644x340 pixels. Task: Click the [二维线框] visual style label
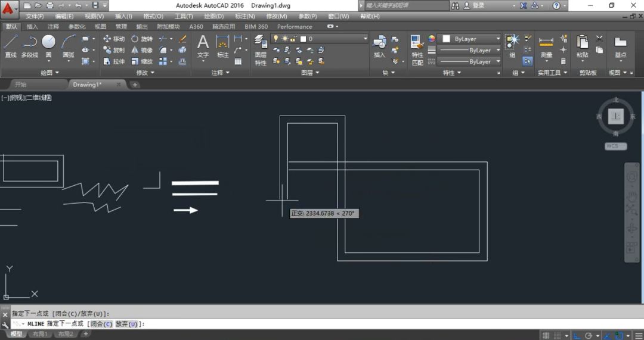(x=39, y=98)
